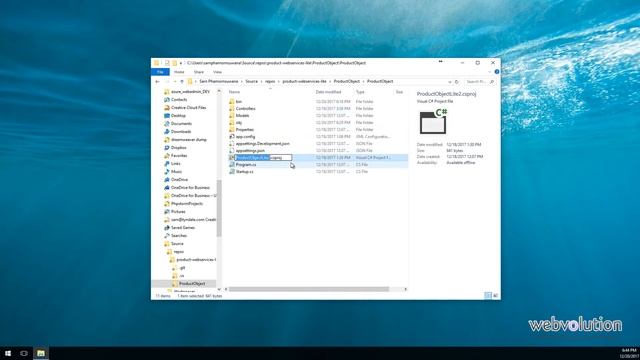
Task: Select the bin folder icon
Action: click(232, 102)
